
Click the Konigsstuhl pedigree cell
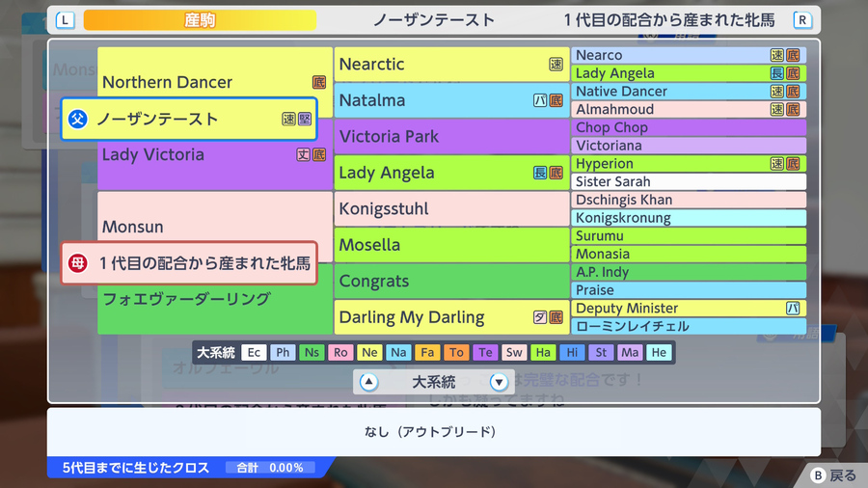pos(451,208)
